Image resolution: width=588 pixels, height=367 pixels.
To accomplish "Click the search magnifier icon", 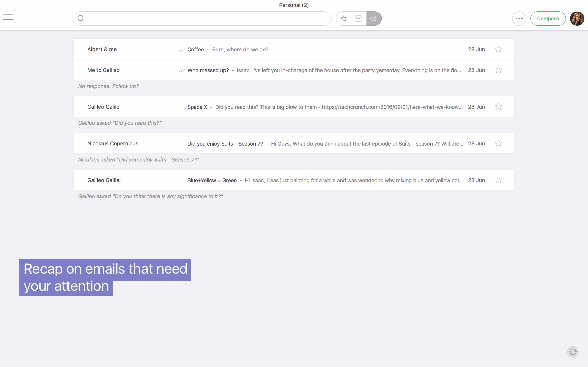I will pyautogui.click(x=81, y=18).
